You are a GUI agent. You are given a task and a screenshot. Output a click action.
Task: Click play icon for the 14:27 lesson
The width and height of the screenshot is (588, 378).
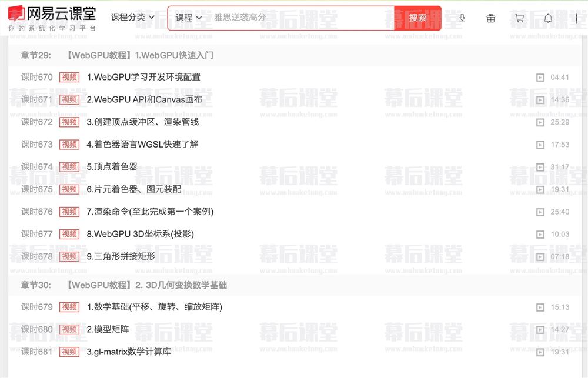click(x=540, y=330)
